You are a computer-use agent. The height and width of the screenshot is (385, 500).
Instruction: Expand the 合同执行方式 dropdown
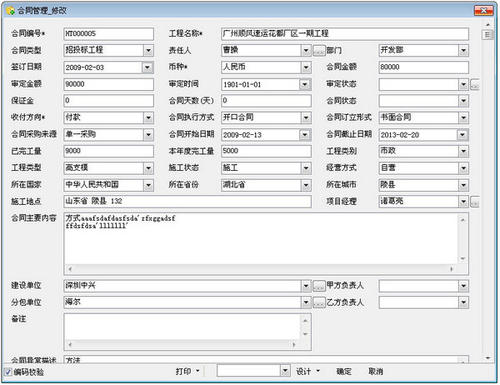pos(306,118)
